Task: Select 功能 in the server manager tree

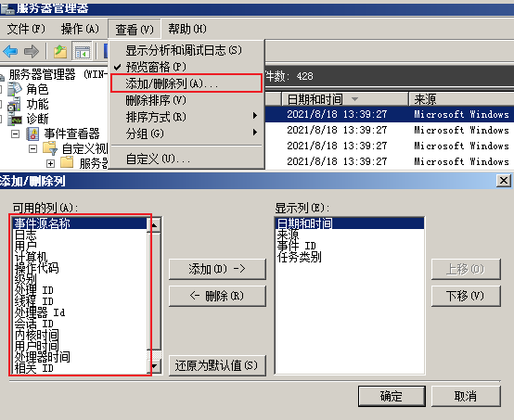Action: point(37,104)
